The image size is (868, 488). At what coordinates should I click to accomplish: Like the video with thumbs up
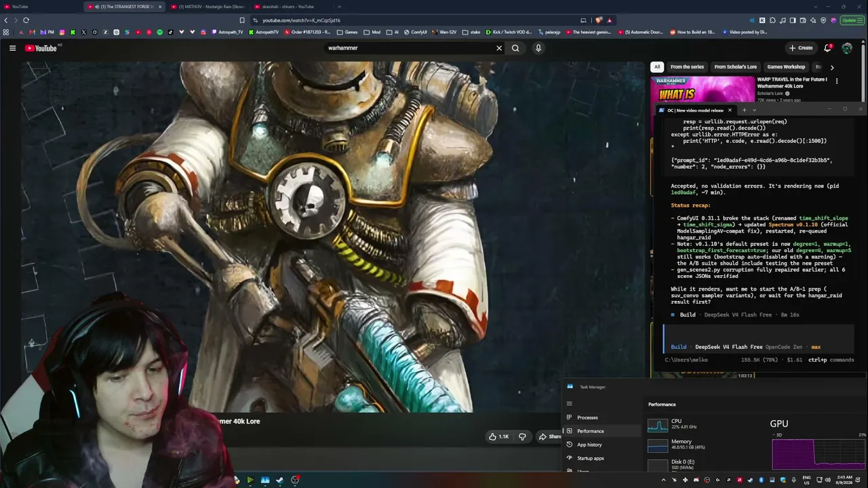pos(498,436)
